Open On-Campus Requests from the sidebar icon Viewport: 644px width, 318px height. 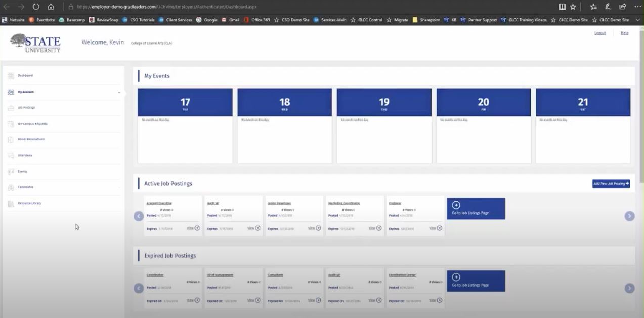click(11, 124)
